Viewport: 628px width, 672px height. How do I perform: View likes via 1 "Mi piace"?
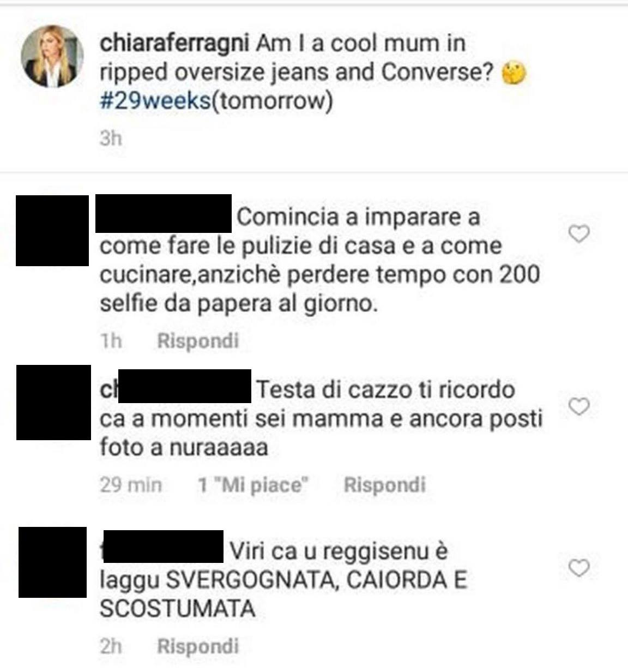(253, 484)
